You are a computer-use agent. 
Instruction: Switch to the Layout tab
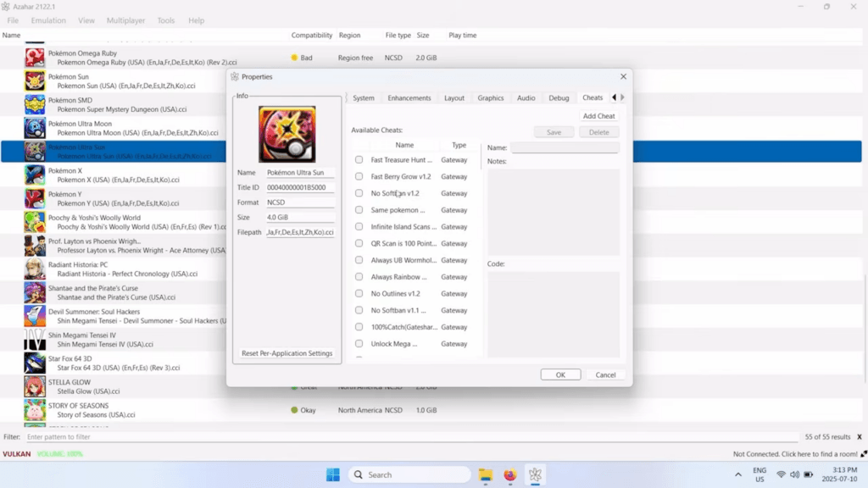(454, 98)
